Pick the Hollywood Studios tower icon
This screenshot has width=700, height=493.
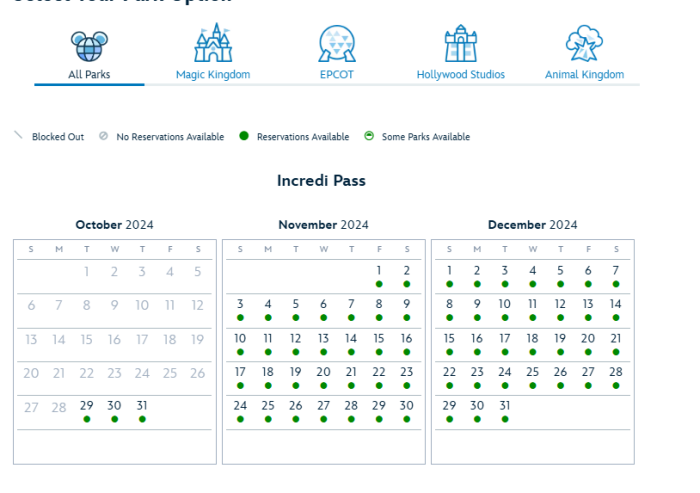point(460,44)
